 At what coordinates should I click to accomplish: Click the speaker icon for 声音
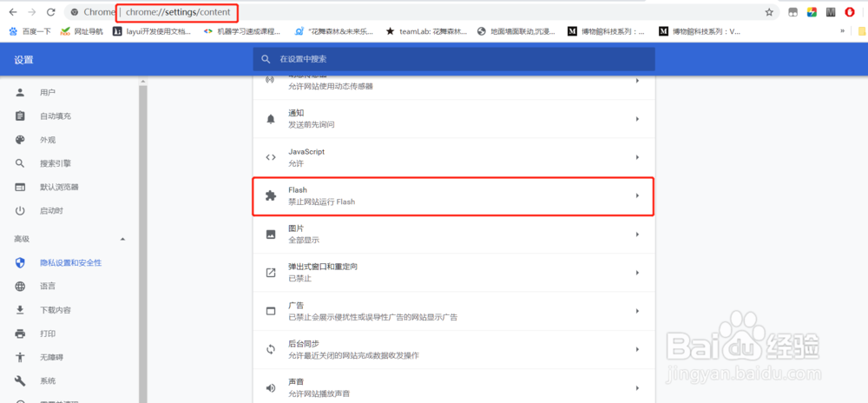point(271,388)
